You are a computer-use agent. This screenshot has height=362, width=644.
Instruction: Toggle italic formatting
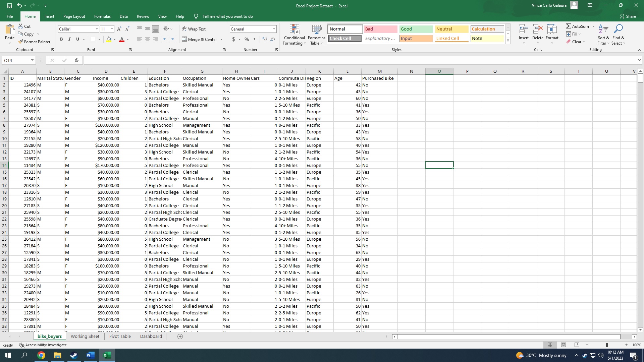pos(69,39)
